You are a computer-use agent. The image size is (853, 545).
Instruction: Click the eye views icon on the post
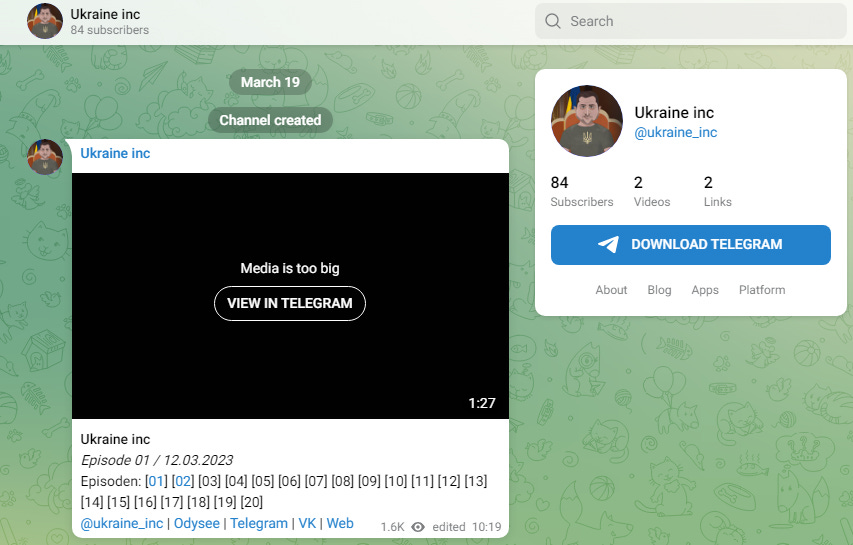pyautogui.click(x=418, y=527)
